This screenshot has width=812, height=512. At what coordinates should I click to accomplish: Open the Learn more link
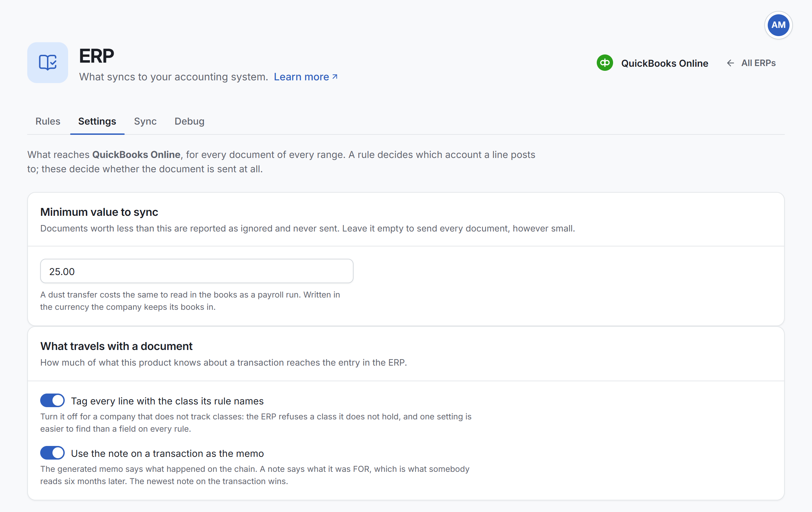pos(306,77)
